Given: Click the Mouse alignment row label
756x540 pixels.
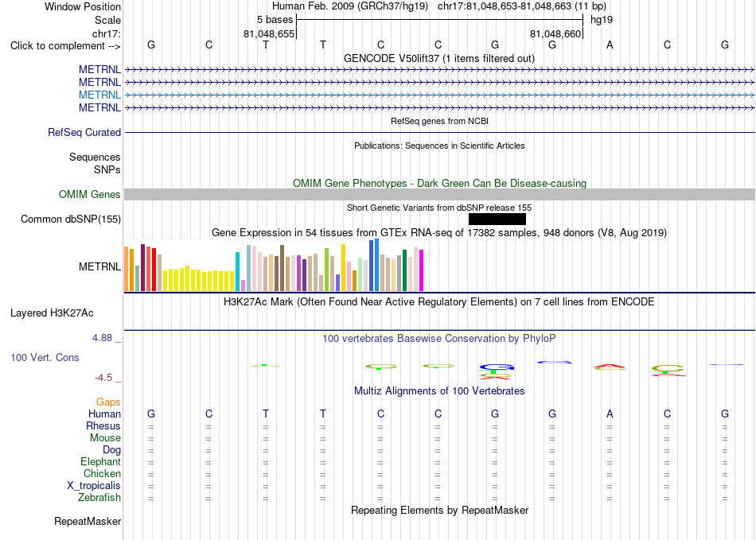Looking at the screenshot, I should click(x=105, y=438).
